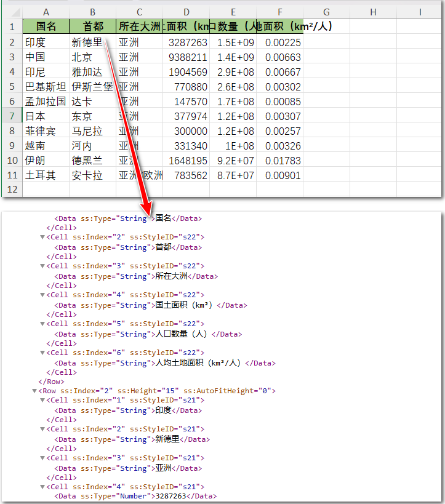This screenshot has height=504, width=445.
Task: Click the XML Number line 3287263
Action: point(135,496)
